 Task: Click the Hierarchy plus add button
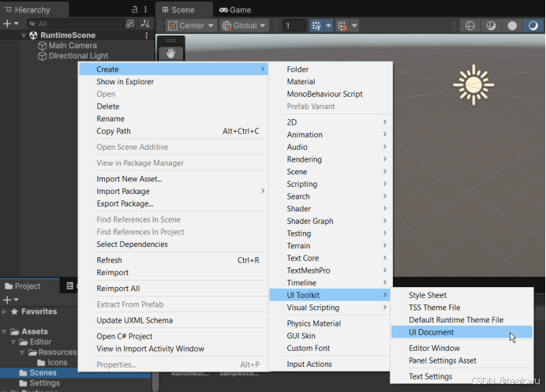6,24
